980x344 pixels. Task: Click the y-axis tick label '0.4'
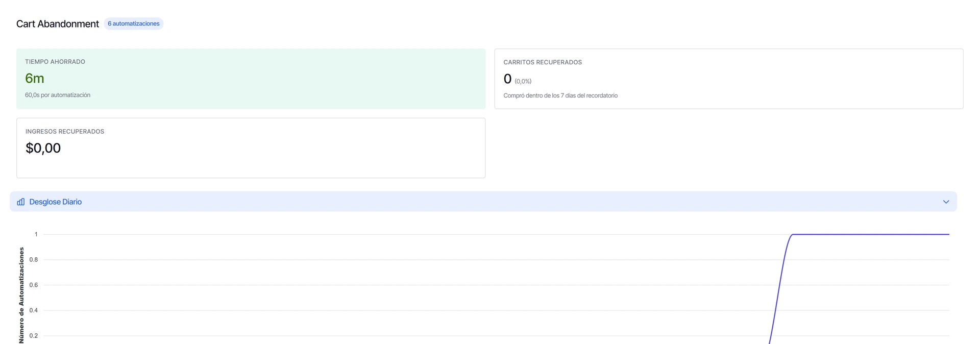[34, 310]
